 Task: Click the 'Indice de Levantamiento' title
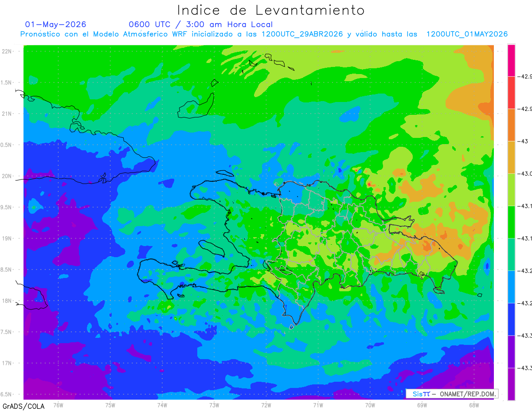[271, 10]
